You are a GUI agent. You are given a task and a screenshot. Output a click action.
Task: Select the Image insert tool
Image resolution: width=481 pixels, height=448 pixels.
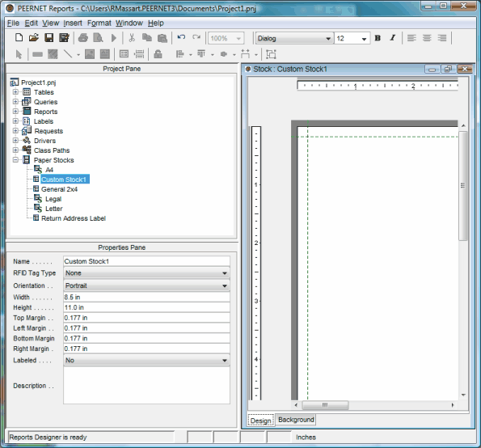[x=90, y=54]
